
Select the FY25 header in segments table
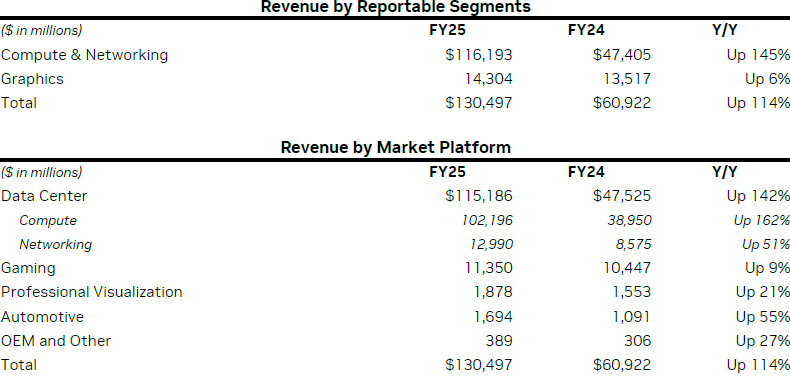click(x=447, y=30)
